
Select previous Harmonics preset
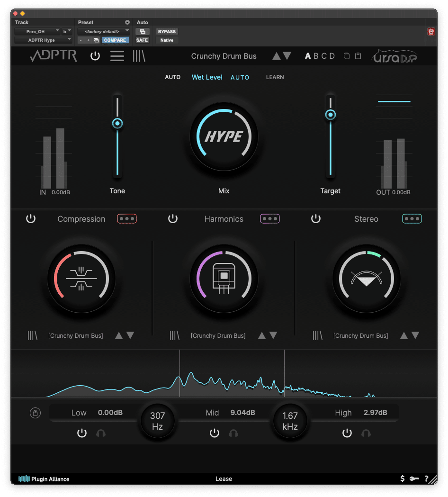(x=262, y=335)
